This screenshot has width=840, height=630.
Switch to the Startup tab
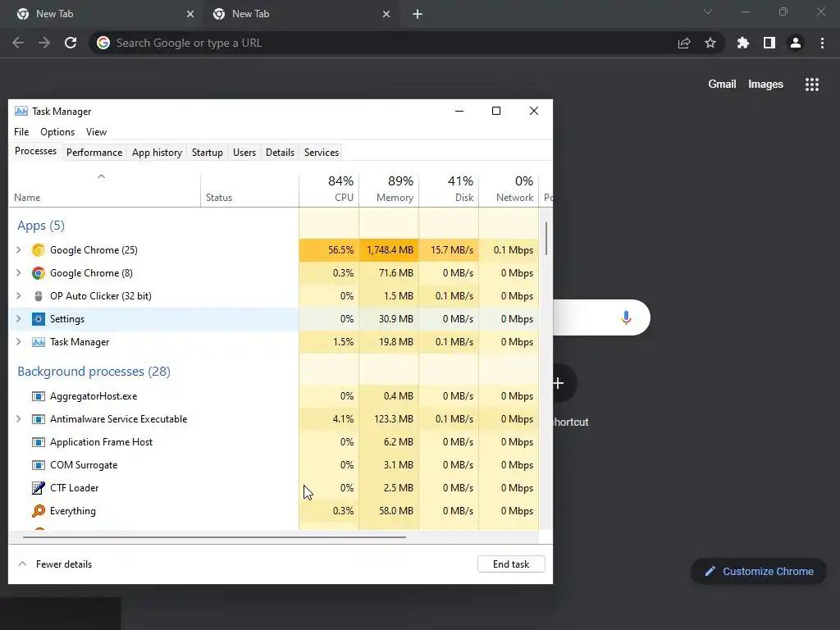click(x=208, y=153)
